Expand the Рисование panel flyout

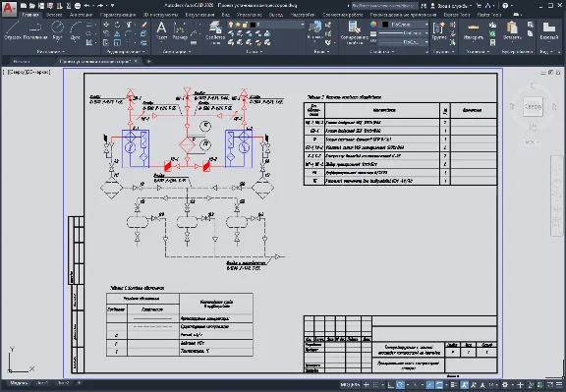[x=51, y=52]
